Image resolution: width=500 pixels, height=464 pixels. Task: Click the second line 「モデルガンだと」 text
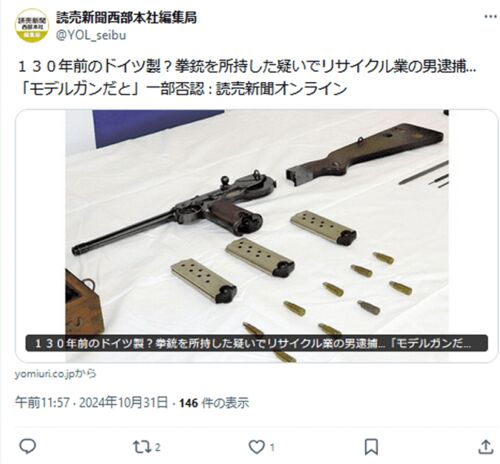[78, 89]
